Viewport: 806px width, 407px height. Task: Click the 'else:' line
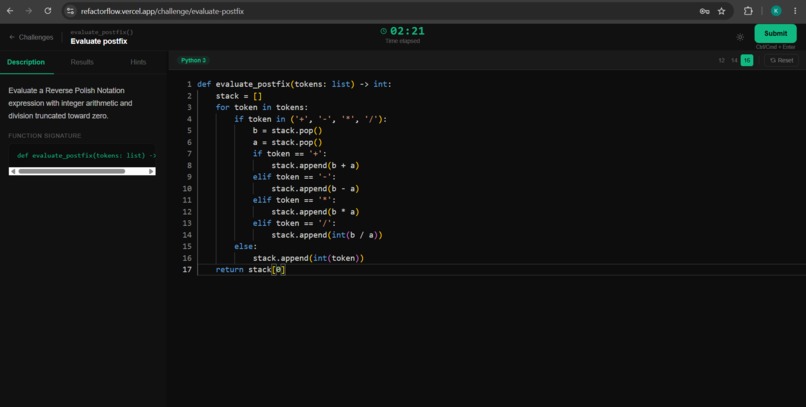point(245,247)
